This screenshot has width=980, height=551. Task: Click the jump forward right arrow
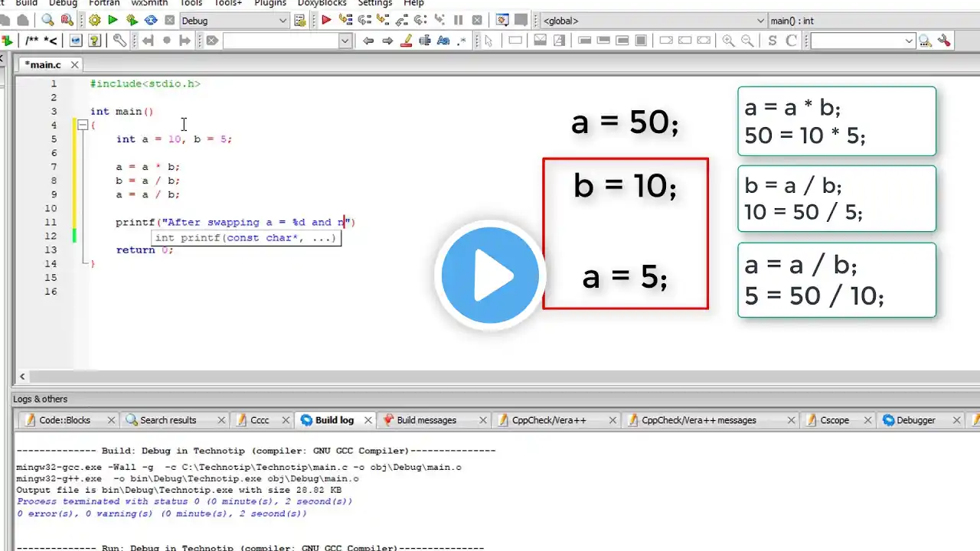(x=387, y=41)
